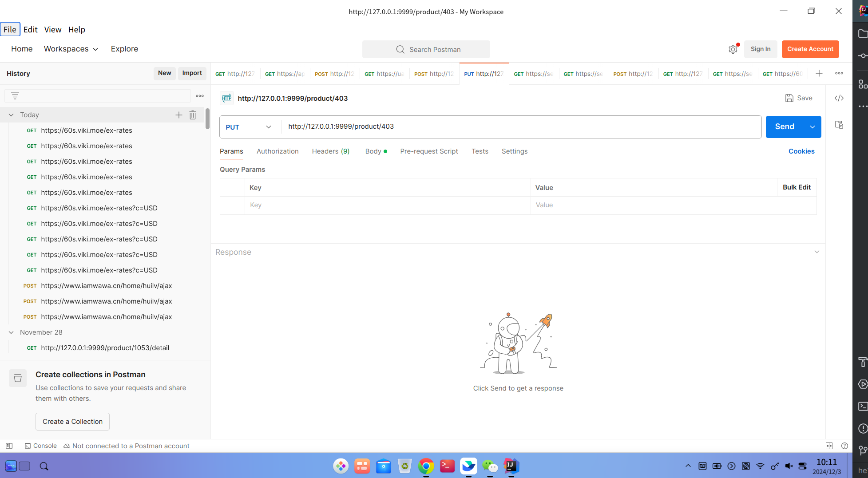Image resolution: width=868 pixels, height=478 pixels.
Task: Click the code snippet icon
Action: click(x=839, y=98)
